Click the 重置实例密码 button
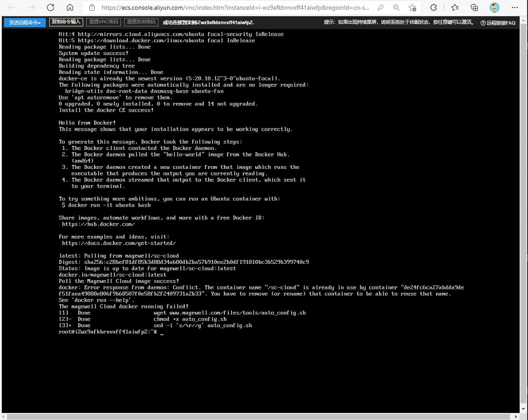 click(140, 22)
